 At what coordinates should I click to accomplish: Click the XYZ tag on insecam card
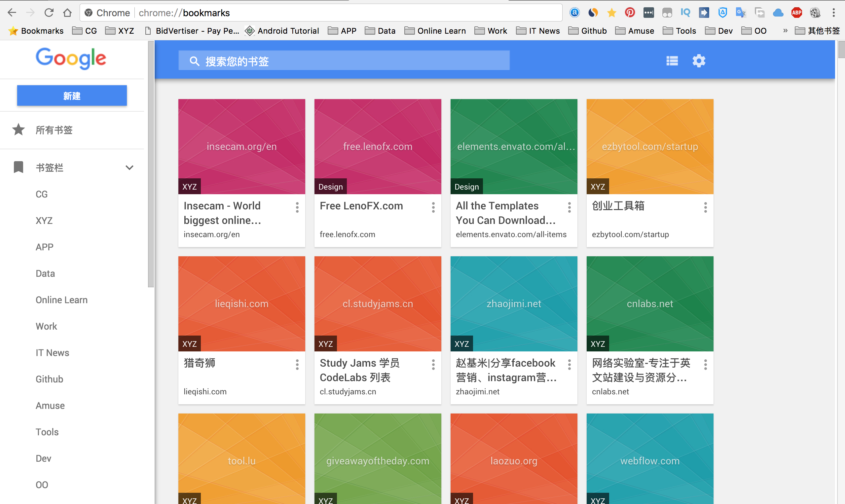(x=190, y=187)
